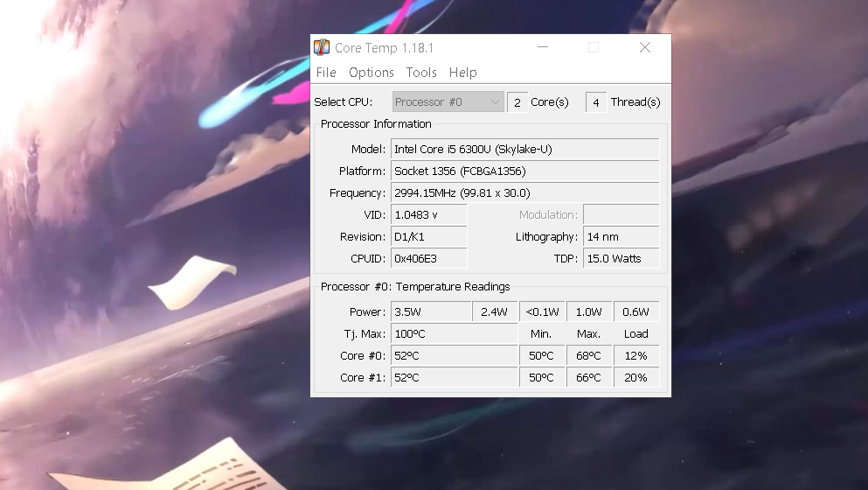Click Core #1 current temperature 52°C
This screenshot has width=868, height=490.
(x=454, y=377)
